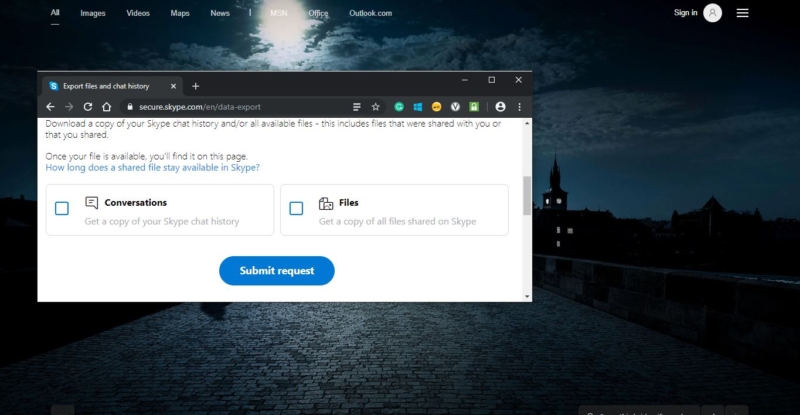This screenshot has height=415, width=800.
Task: Click the green padlock extension icon
Action: click(x=474, y=107)
